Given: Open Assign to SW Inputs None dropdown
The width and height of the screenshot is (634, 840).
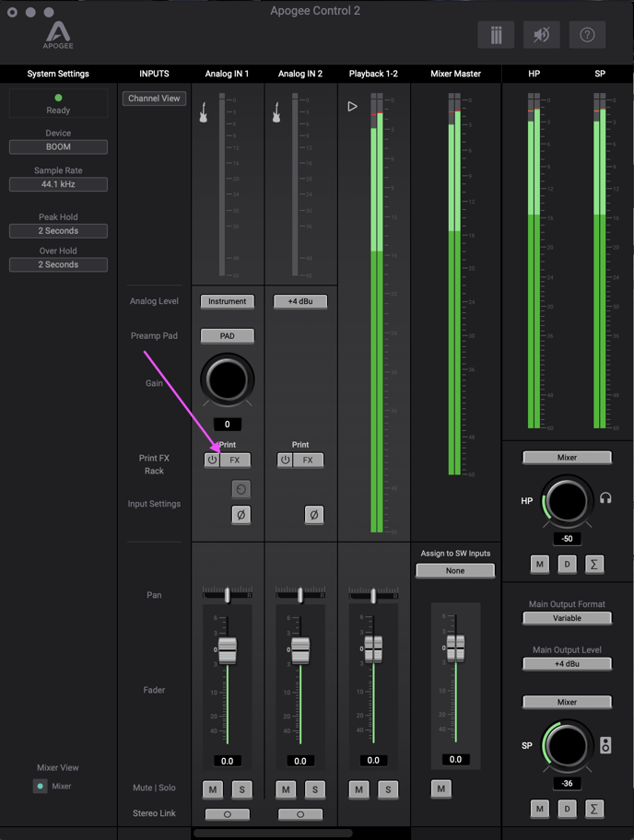Looking at the screenshot, I should [x=455, y=570].
